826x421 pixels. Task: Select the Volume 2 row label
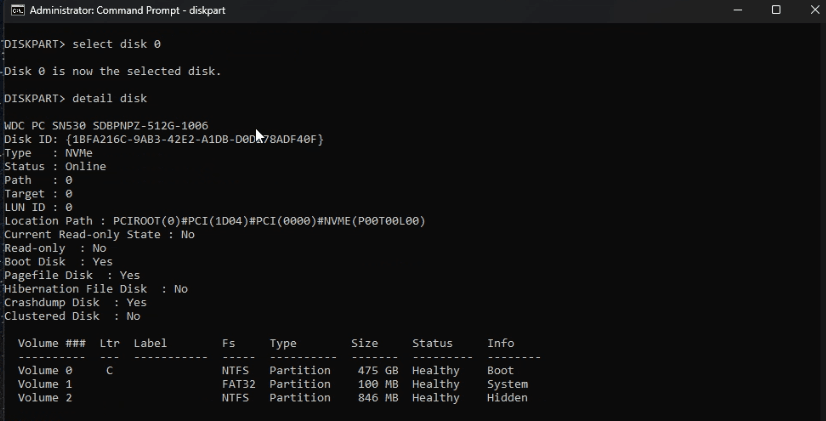(45, 398)
